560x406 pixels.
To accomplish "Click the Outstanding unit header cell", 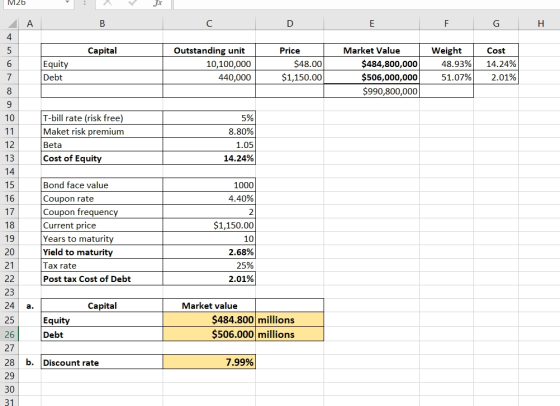I will pyautogui.click(x=209, y=51).
